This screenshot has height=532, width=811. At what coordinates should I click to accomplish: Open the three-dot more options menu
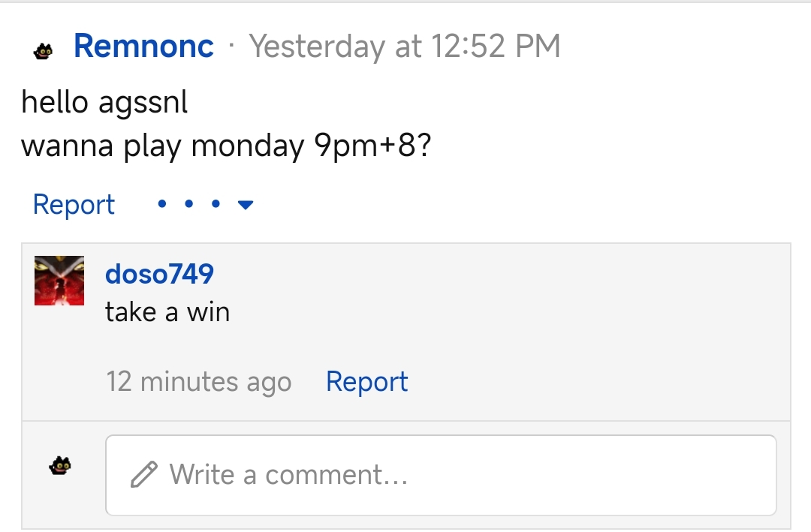click(x=188, y=203)
